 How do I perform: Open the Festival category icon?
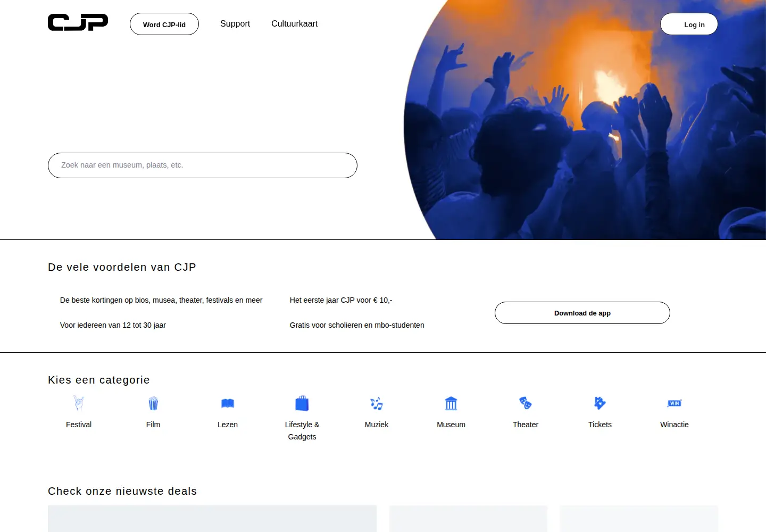tap(79, 403)
